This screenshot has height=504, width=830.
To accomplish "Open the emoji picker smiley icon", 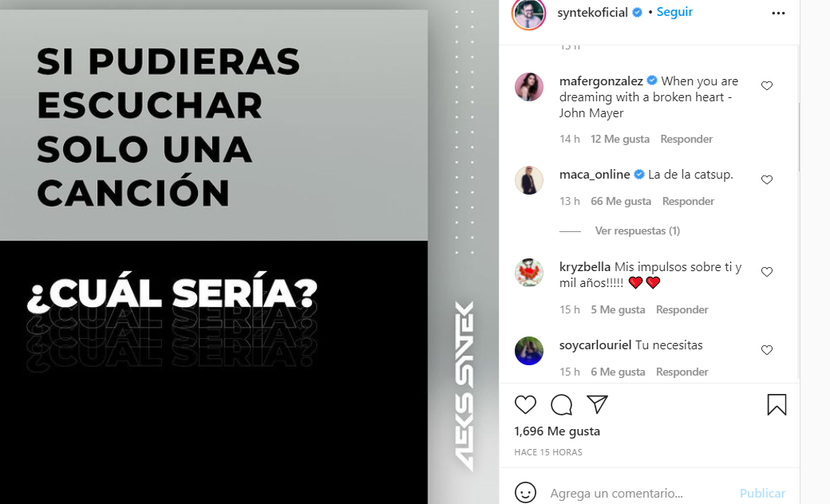I will tap(525, 493).
